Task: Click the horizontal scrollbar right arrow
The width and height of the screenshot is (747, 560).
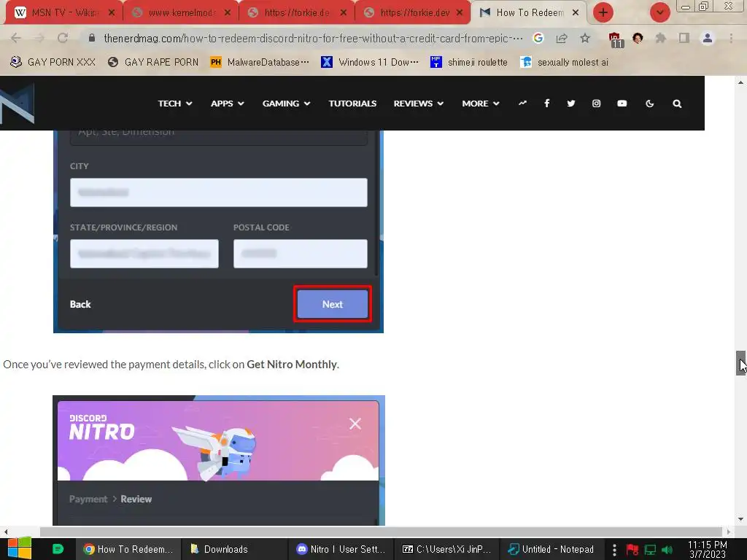Action: [x=729, y=532]
